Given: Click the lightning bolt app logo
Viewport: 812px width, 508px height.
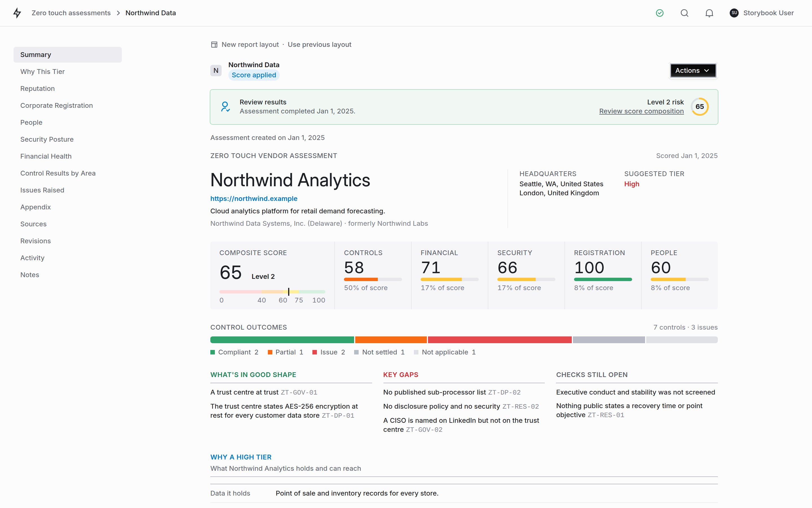Looking at the screenshot, I should pos(17,13).
